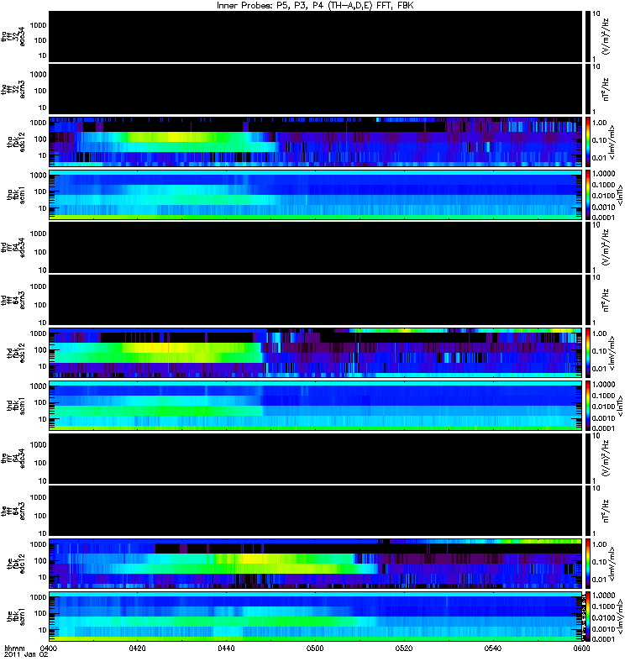
Task: Click inside the the fbk scm1 spectrogram
Action: tap(315, 617)
